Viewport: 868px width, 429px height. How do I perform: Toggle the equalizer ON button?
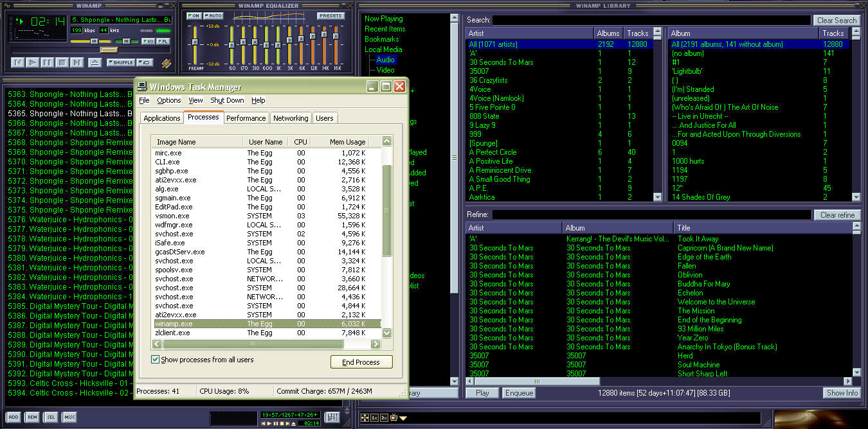(x=194, y=15)
